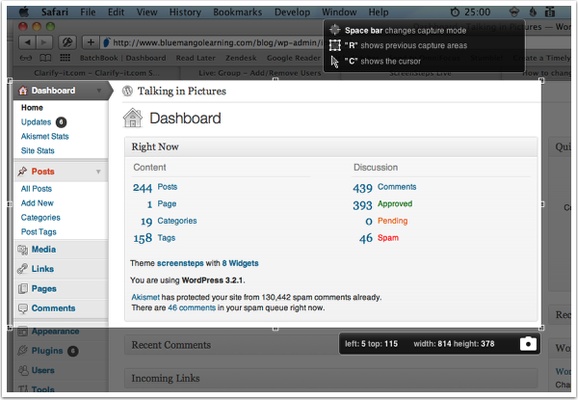Image resolution: width=578 pixels, height=400 pixels.
Task: Open the screensteps theme link
Action: (180, 263)
